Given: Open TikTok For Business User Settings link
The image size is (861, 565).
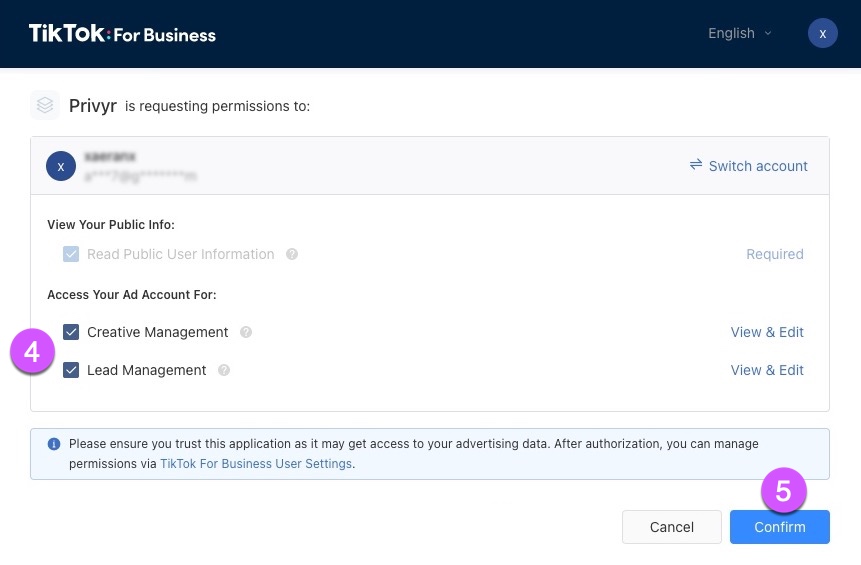Looking at the screenshot, I should pyautogui.click(x=256, y=463).
